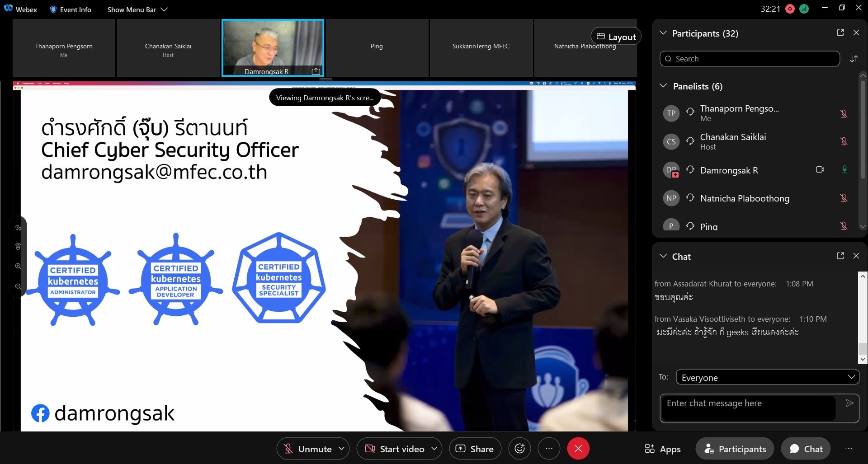Toggle the Participants panel button

(735, 449)
